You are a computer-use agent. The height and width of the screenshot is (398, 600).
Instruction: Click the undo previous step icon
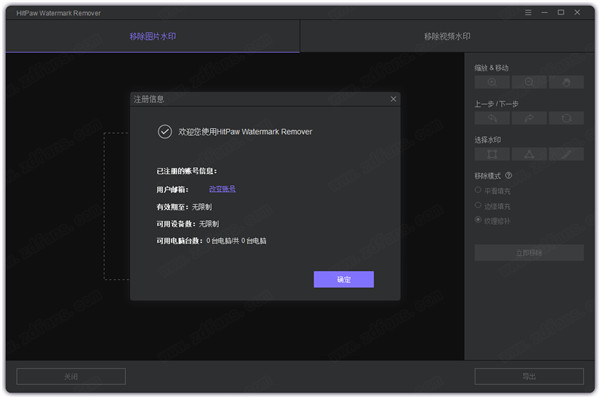[492, 118]
